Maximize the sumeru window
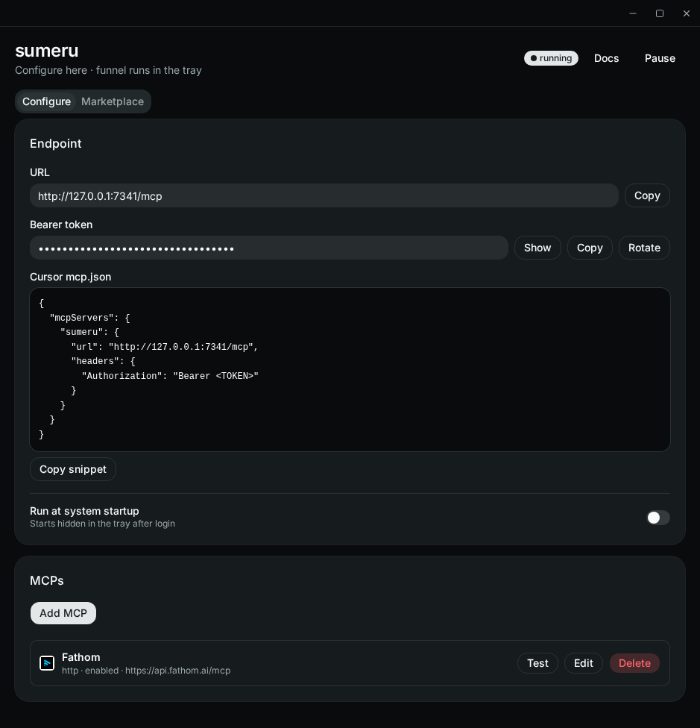This screenshot has height=728, width=700. (x=660, y=13)
